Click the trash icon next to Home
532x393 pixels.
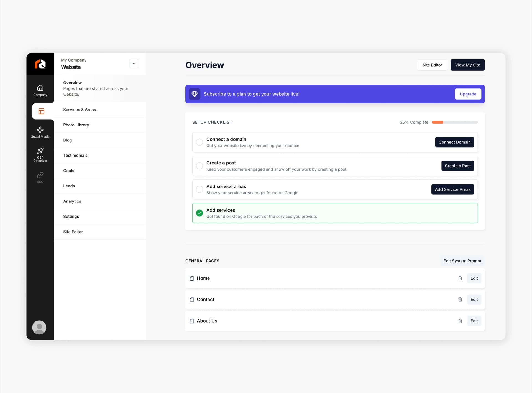(x=460, y=278)
